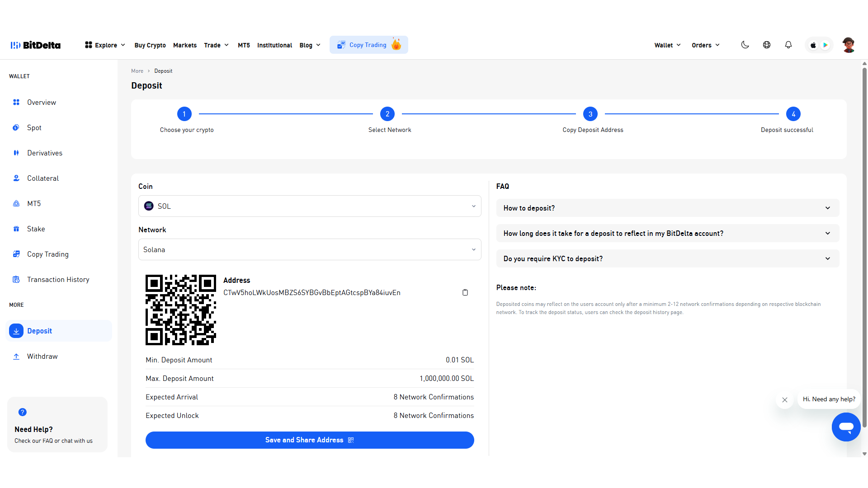
Task: Close the chat help bubble
Action: coord(785,400)
